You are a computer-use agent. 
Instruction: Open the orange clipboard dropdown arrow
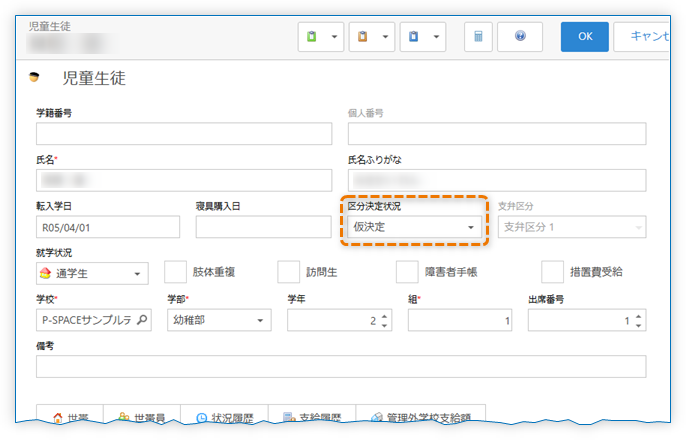[x=385, y=37]
